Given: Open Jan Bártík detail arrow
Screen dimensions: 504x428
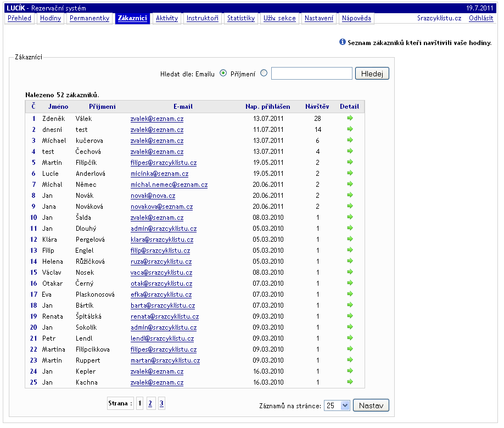Looking at the screenshot, I should 350,305.
